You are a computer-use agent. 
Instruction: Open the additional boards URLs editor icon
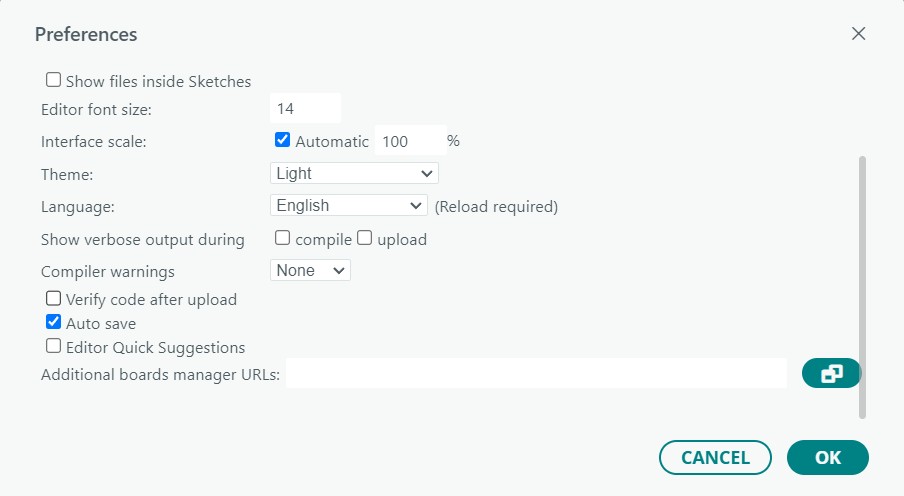[831, 374]
